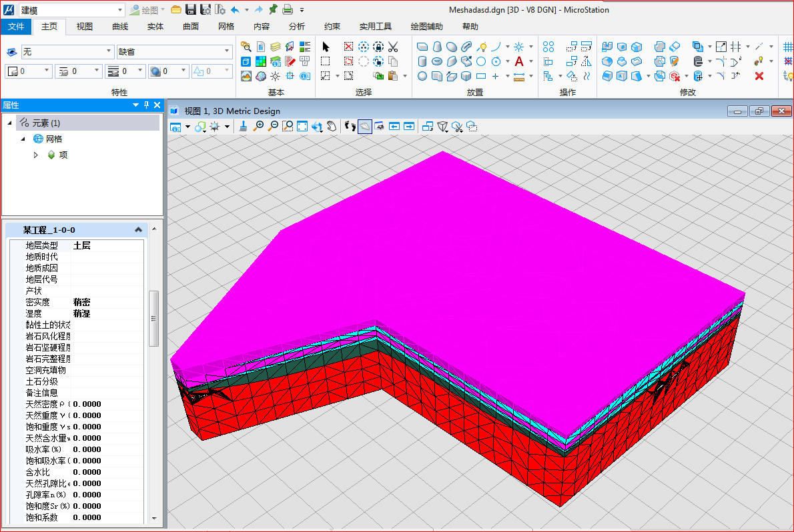
Task: Click the Save disk icon in title bar
Action: coord(190,9)
